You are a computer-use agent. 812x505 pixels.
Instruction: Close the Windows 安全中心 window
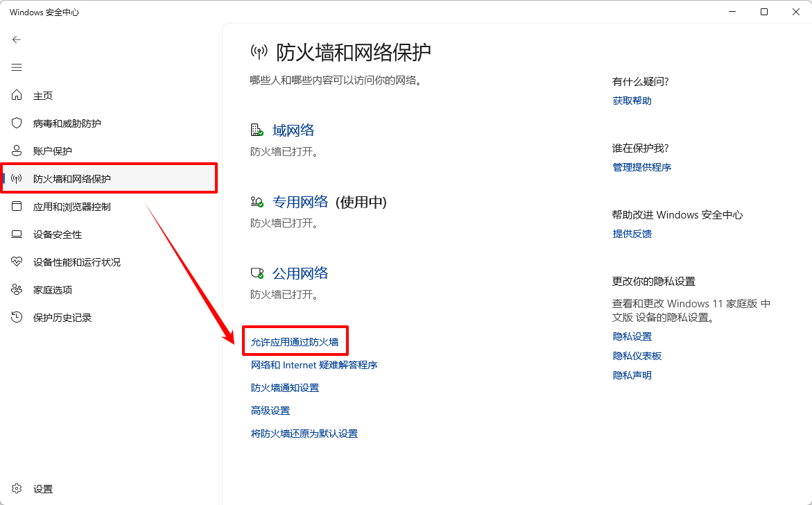pos(796,11)
